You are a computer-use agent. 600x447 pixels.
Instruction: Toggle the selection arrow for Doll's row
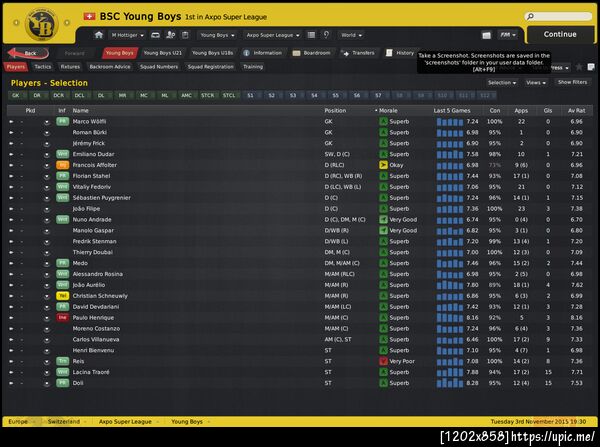click(11, 383)
